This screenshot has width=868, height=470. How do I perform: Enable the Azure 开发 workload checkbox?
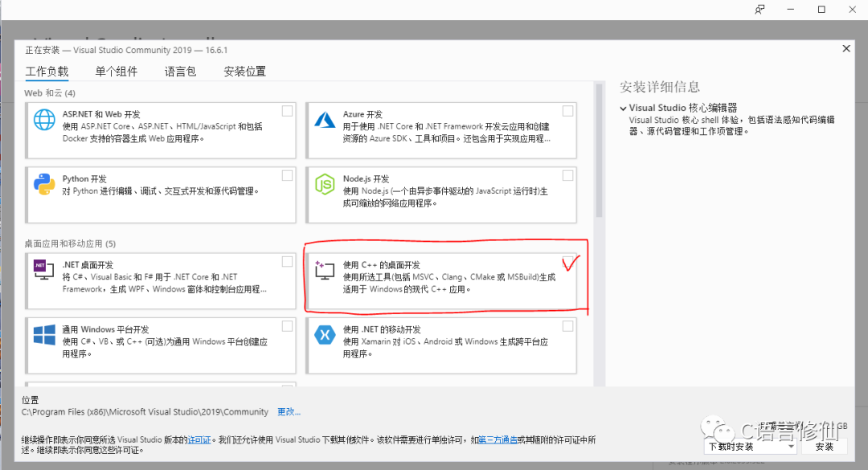tap(568, 111)
